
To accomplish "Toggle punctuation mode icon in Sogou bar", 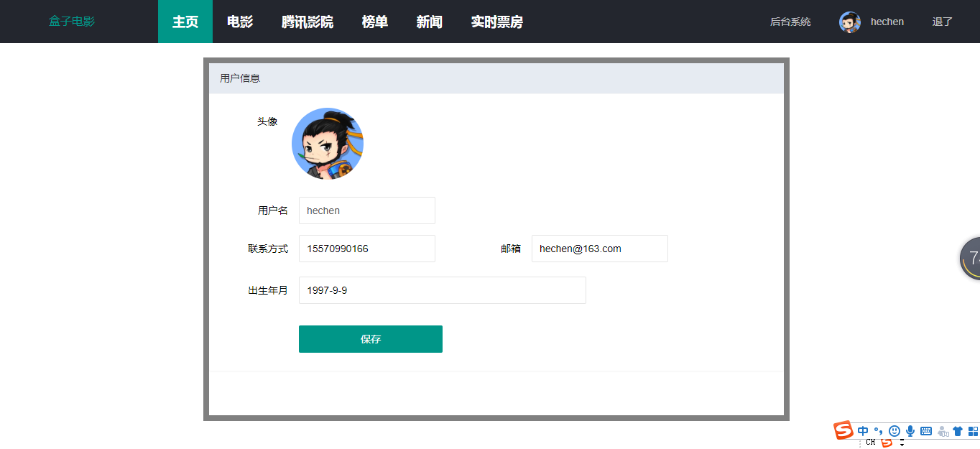I will click(x=878, y=431).
